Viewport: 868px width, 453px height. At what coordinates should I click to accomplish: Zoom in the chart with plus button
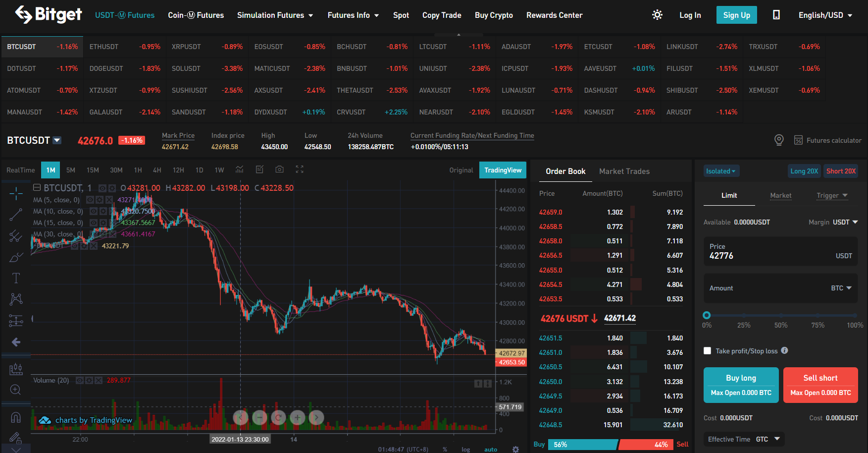click(297, 418)
